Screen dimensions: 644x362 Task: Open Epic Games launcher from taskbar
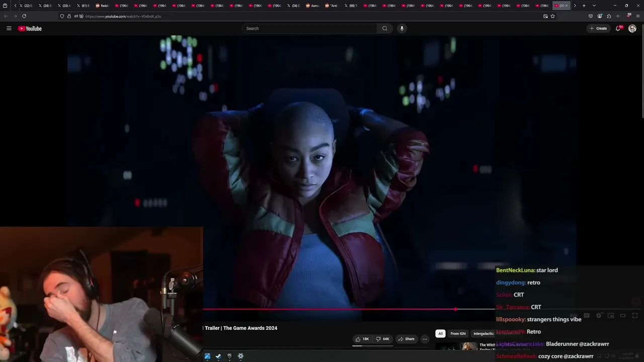point(229,356)
